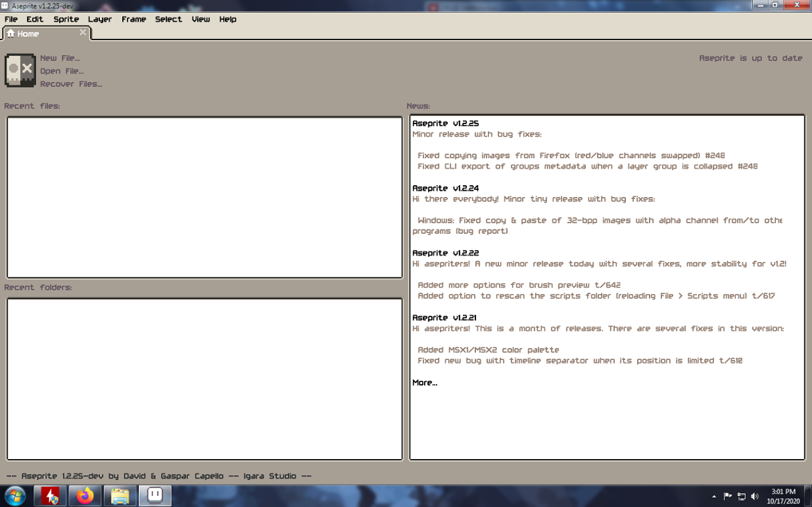The image size is (812, 507).
Task: Click the network icon in the system tray
Action: 741,495
